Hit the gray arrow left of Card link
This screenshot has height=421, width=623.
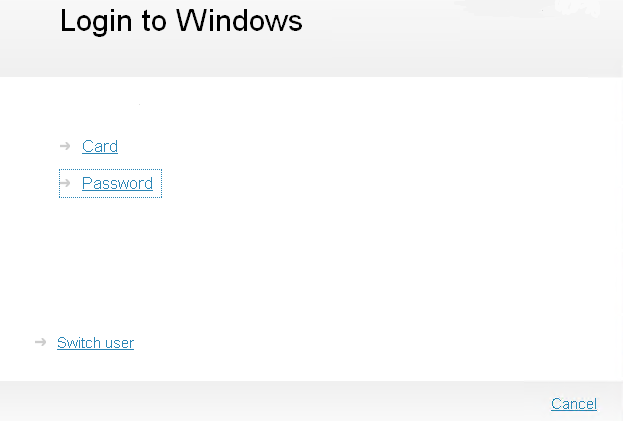click(x=65, y=146)
